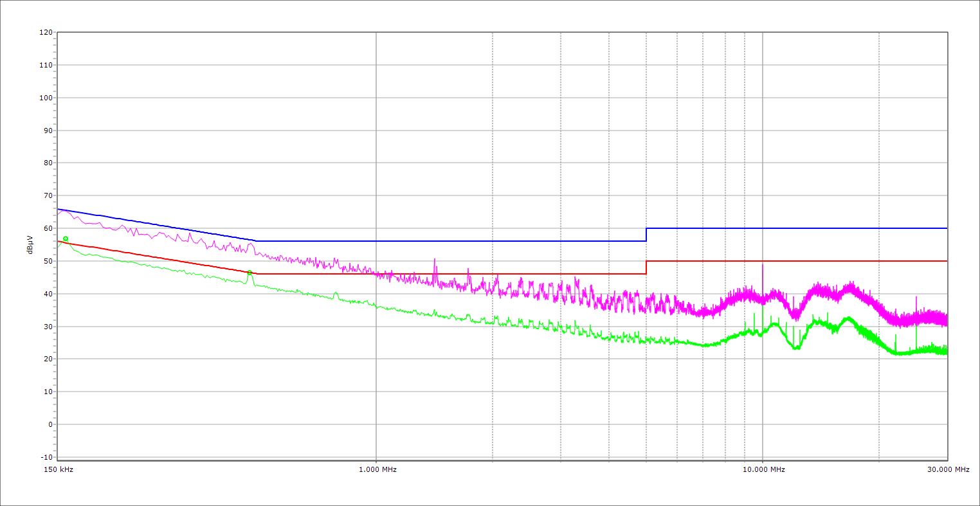
Task: Pick the 100 tick label on the y-axis
Action: (46, 98)
